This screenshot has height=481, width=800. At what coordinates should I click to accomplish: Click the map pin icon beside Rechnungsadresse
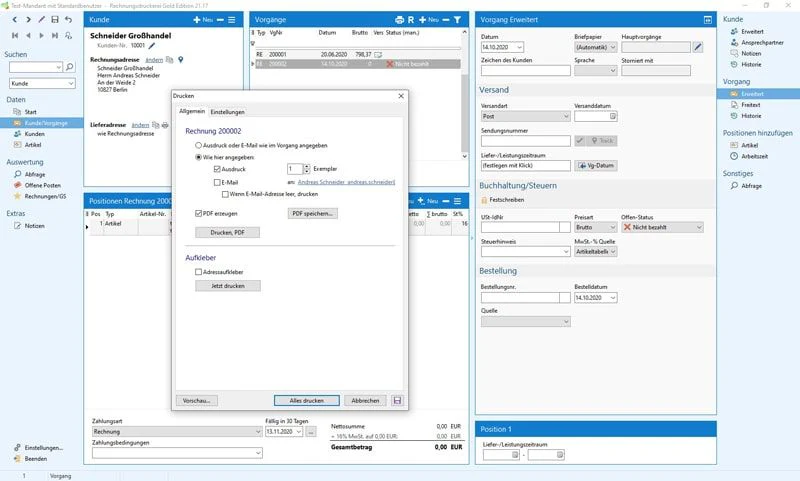181,60
